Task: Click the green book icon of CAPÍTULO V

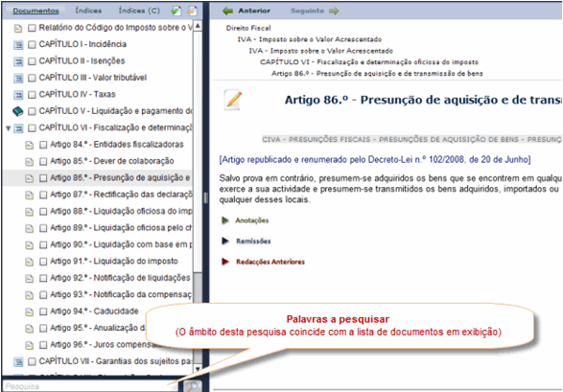Action: [18, 111]
